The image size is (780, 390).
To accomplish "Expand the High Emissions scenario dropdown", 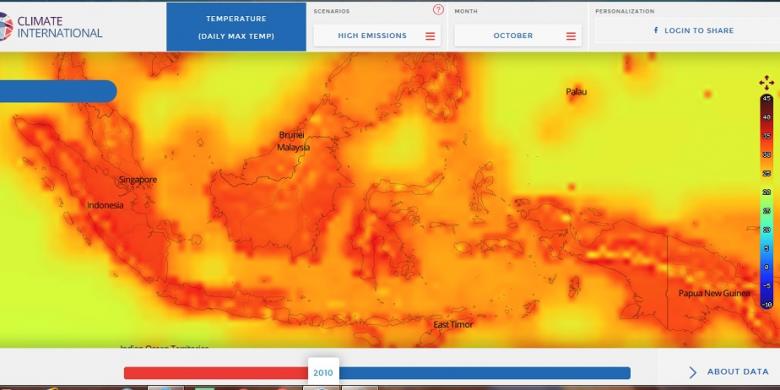I will 377,36.
